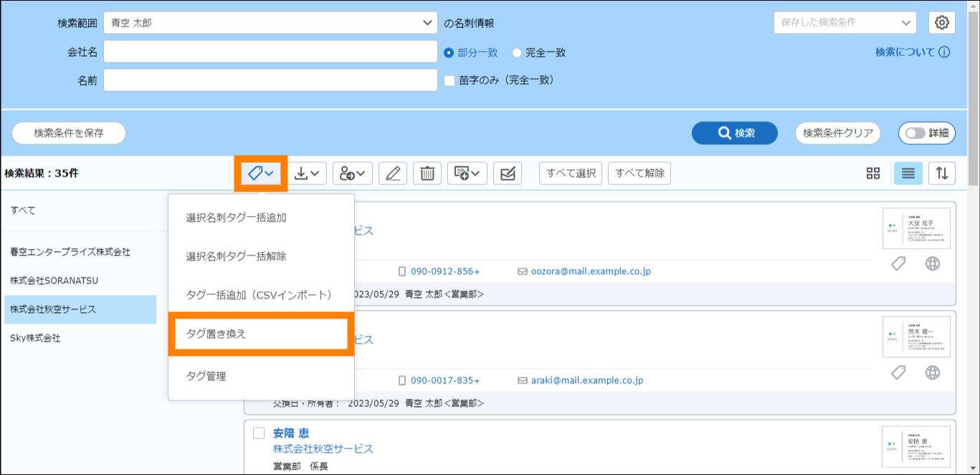The height and width of the screenshot is (475, 980).
Task: Click the pencil edit icon in toolbar
Action: click(x=392, y=173)
